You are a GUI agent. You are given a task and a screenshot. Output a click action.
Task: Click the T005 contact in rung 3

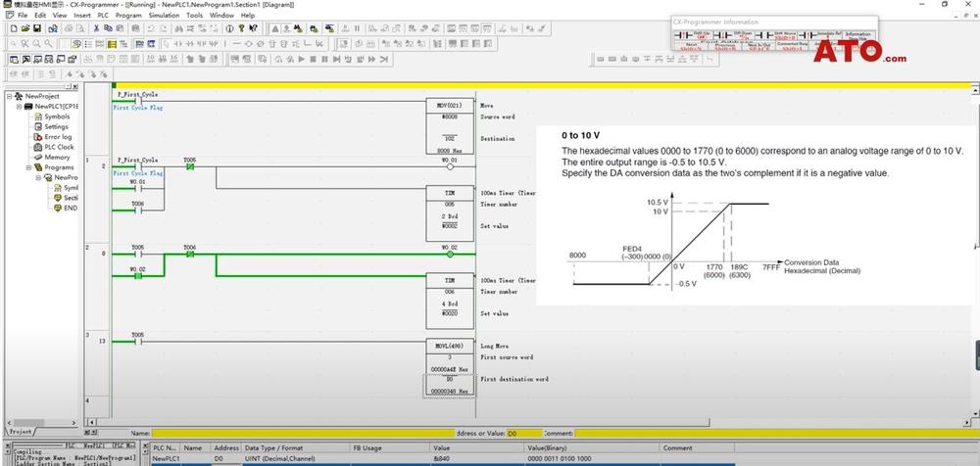(138, 342)
